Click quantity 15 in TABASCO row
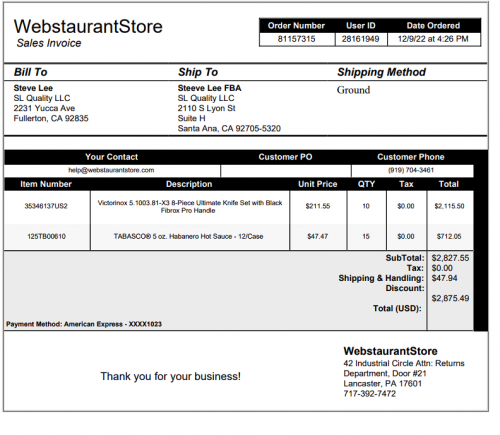This screenshot has width=500, height=435. 366,236
